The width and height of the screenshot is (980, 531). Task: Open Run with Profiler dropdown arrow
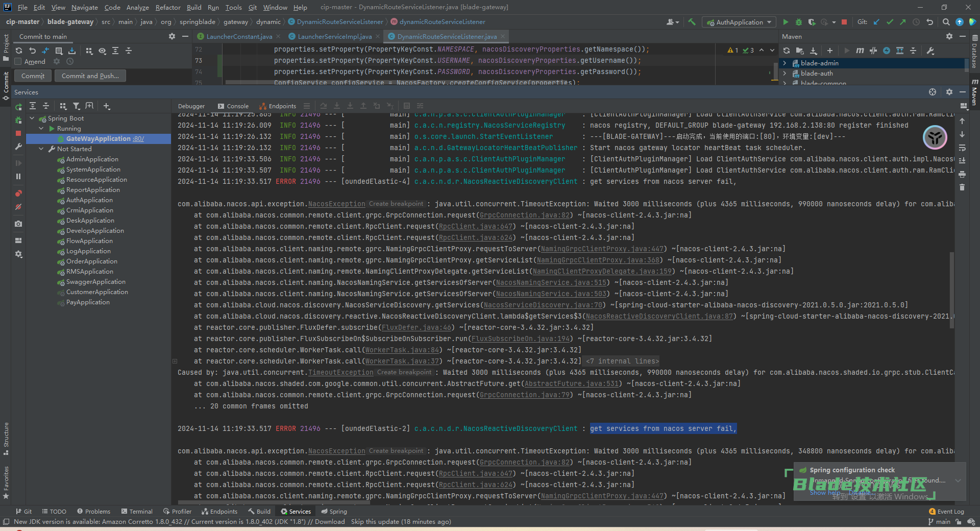(834, 22)
